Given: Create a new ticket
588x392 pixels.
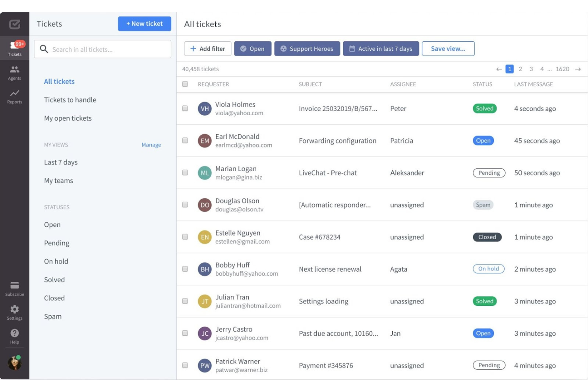Looking at the screenshot, I should 144,24.
